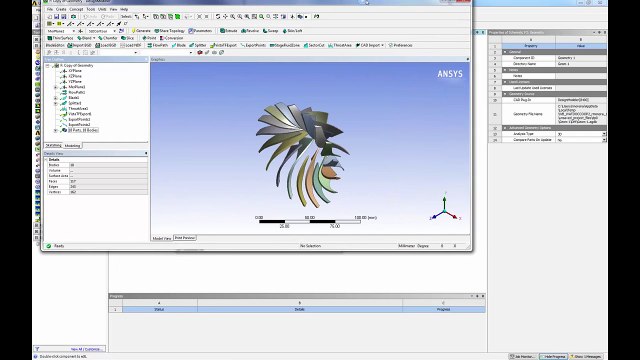Open the Analysis Type dropdown
The image size is (640, 360).
pyautogui.click(x=604, y=134)
